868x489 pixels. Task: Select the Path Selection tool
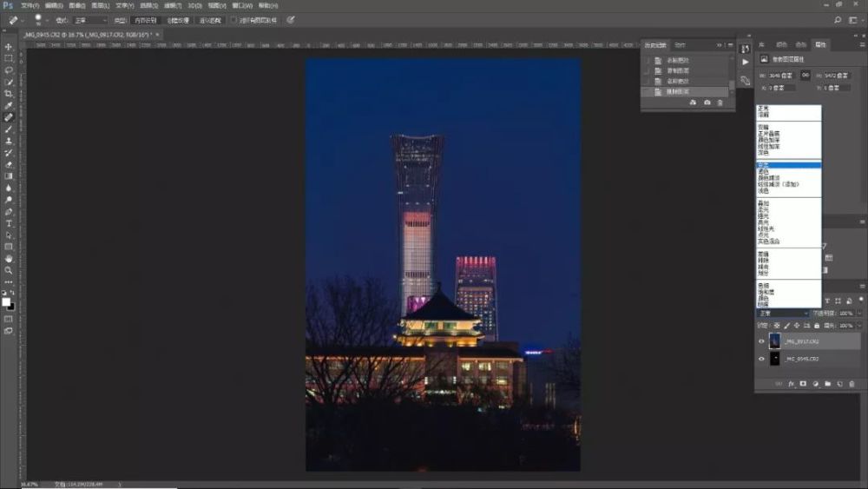9,235
